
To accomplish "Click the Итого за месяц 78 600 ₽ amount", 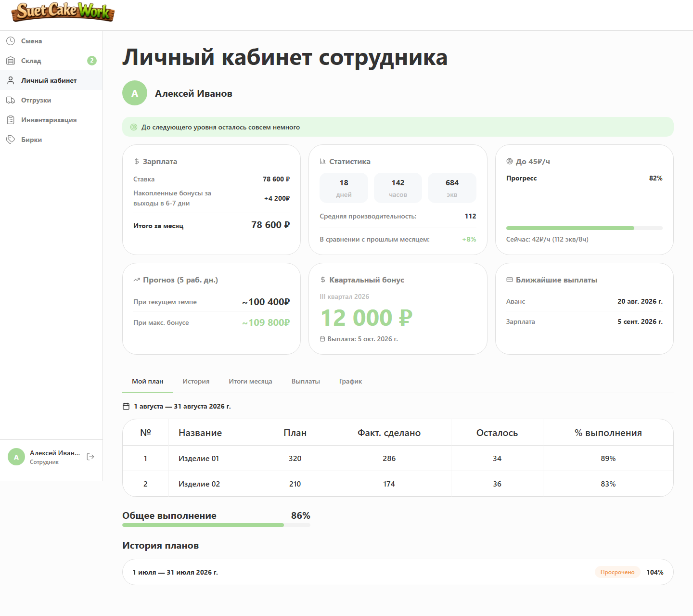I will point(270,225).
